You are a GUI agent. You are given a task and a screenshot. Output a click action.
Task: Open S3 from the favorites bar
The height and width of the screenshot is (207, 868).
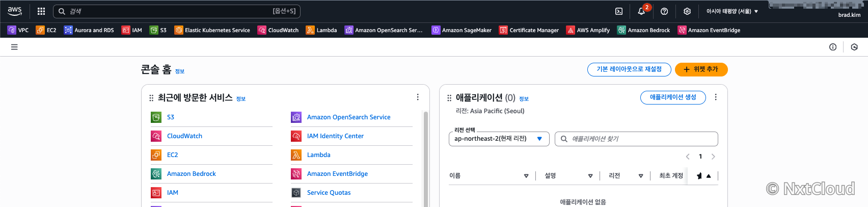(x=158, y=30)
